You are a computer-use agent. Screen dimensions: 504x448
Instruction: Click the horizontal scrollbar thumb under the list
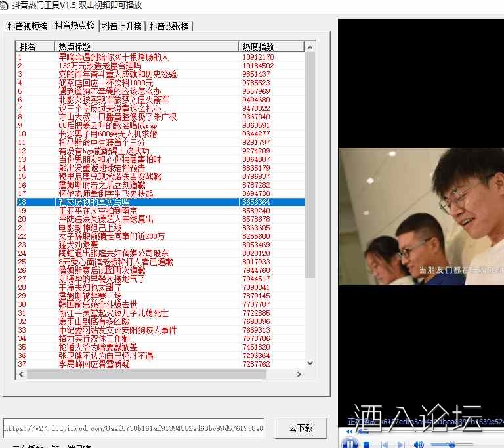[146, 374]
